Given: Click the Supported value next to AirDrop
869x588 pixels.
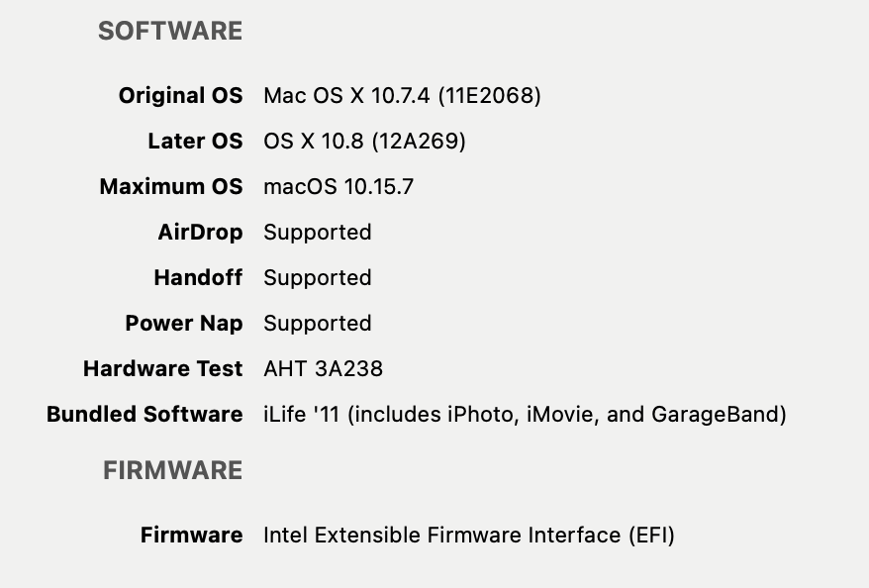Looking at the screenshot, I should [318, 233].
